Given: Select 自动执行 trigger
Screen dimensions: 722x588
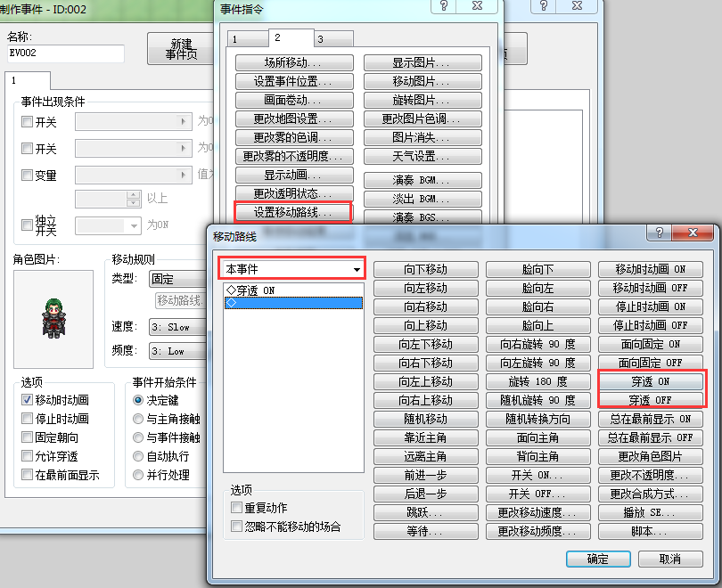Looking at the screenshot, I should point(137,456).
